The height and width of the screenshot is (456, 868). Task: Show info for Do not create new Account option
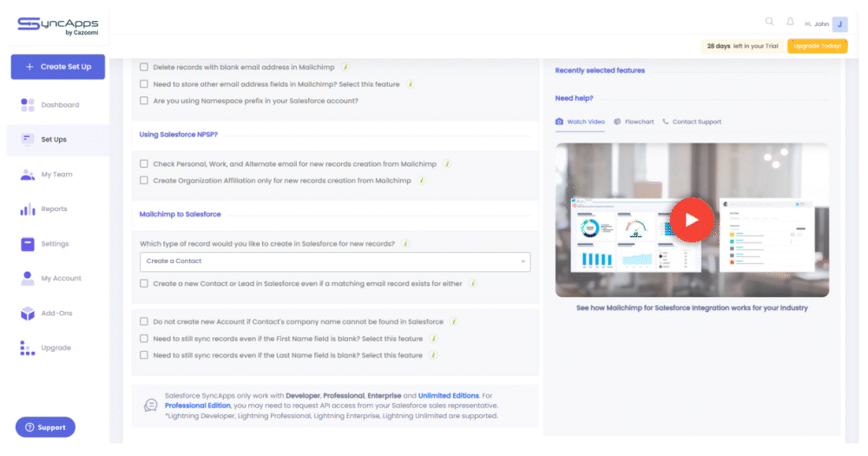(454, 322)
